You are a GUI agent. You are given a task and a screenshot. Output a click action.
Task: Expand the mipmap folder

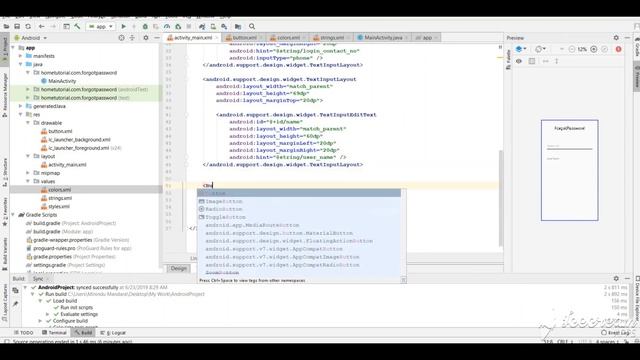pyautogui.click(x=28, y=173)
